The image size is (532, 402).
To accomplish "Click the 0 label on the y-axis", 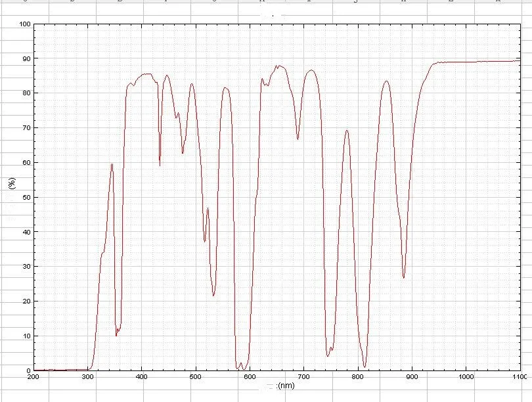I will click(x=28, y=370).
